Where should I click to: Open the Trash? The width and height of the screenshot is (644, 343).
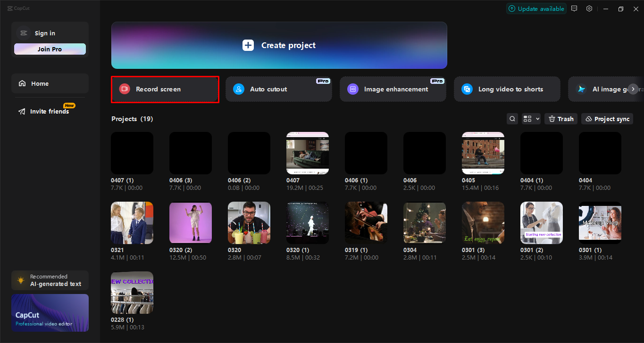click(x=560, y=118)
